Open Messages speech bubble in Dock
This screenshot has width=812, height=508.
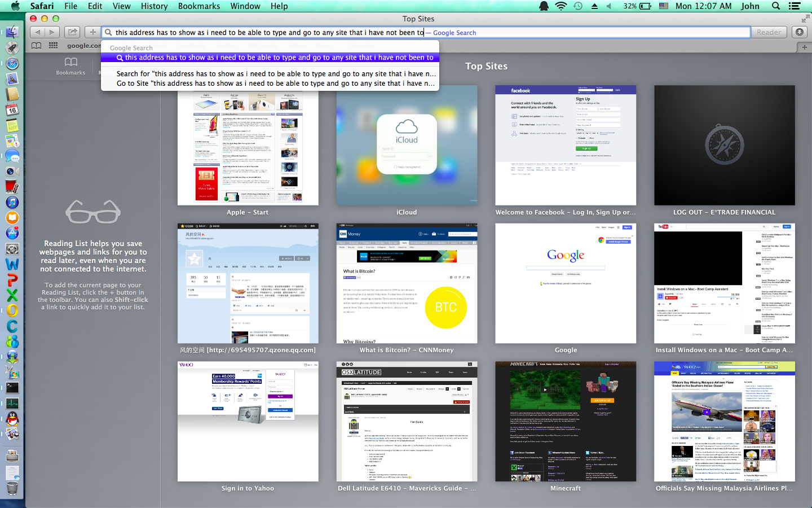pos(12,156)
